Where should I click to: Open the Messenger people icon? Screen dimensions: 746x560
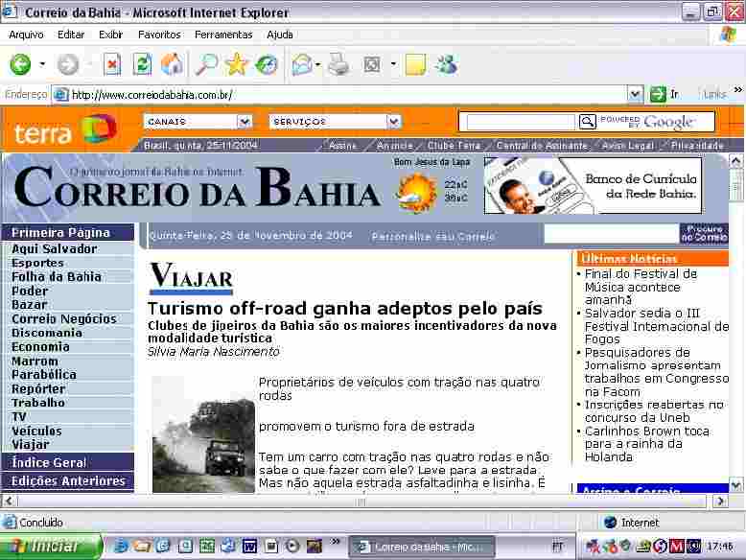[447, 64]
